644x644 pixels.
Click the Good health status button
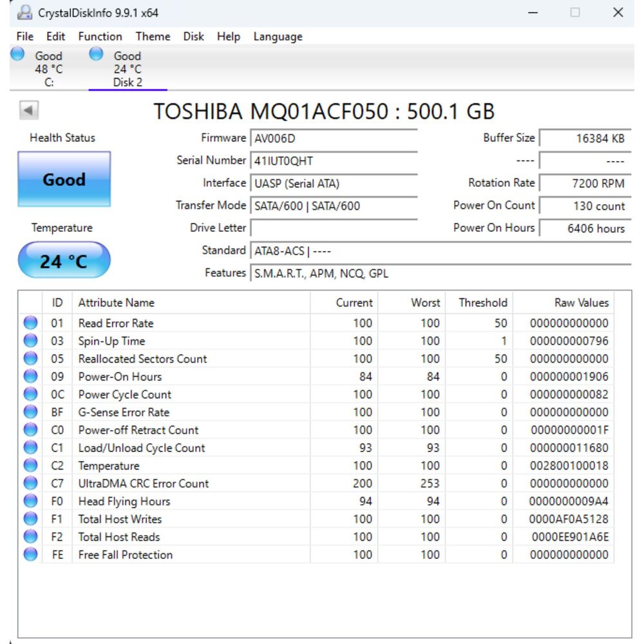pyautogui.click(x=64, y=179)
